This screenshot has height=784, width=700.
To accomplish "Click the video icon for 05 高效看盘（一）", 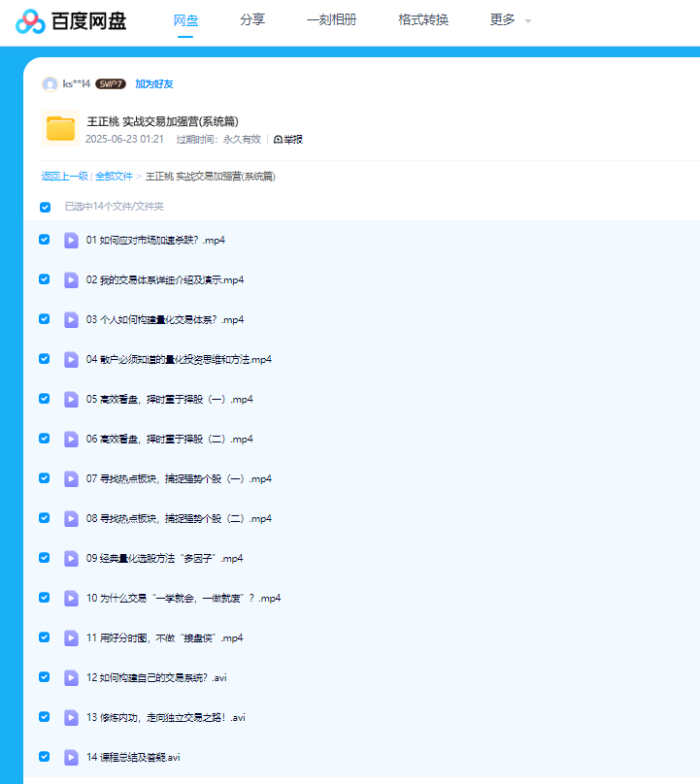I will point(71,399).
